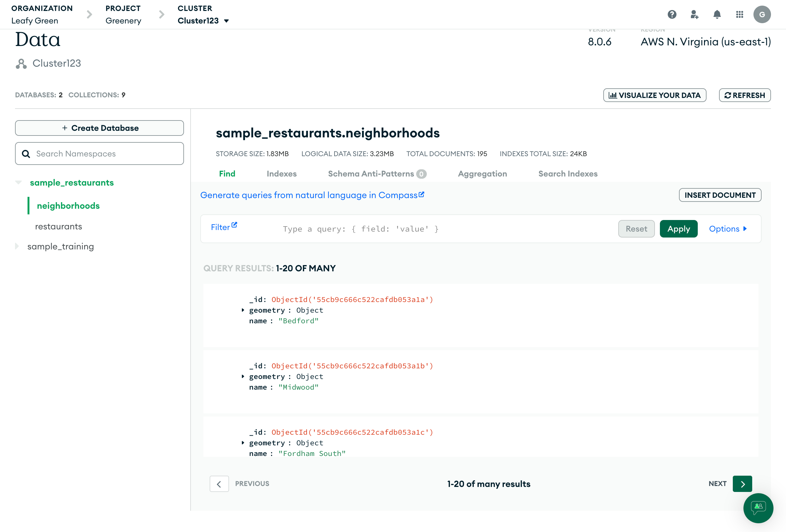Image resolution: width=786 pixels, height=532 pixels.
Task: Open the Aggregation tab
Action: click(482, 173)
